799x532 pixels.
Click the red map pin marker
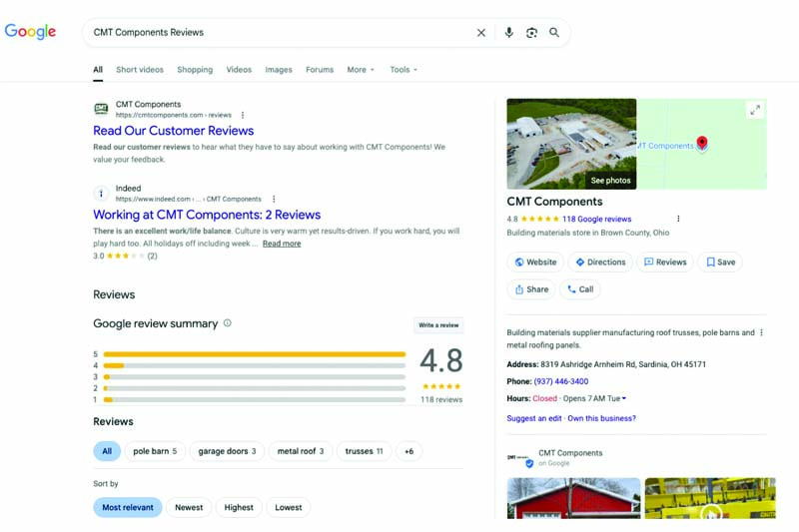pos(702,144)
